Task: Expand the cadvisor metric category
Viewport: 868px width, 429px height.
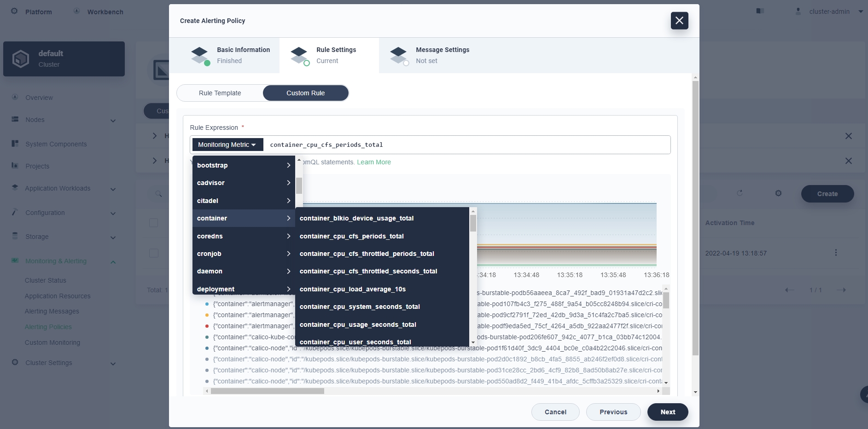Action: (243, 183)
